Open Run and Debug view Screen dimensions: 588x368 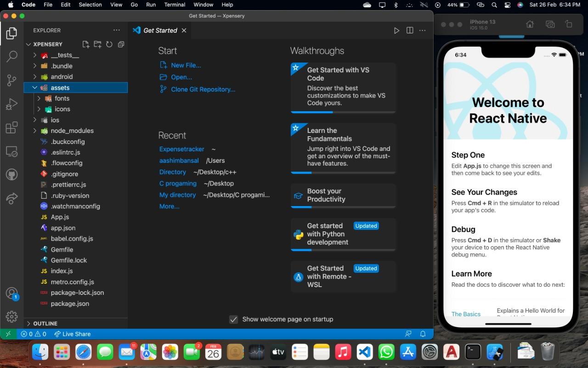11,104
